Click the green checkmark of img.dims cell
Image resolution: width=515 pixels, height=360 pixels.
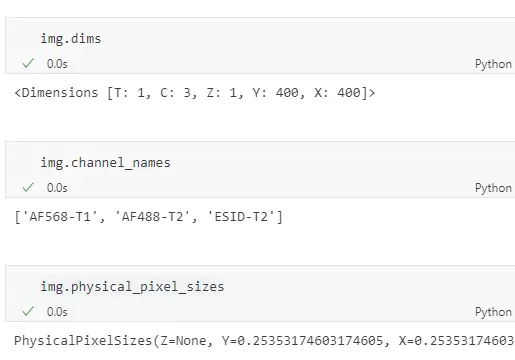[28, 63]
